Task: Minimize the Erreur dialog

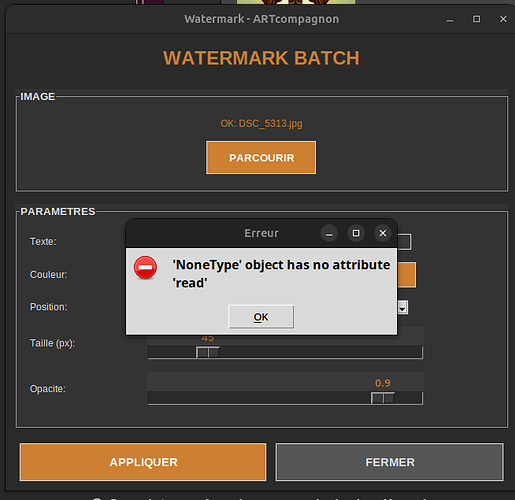Action: click(329, 233)
